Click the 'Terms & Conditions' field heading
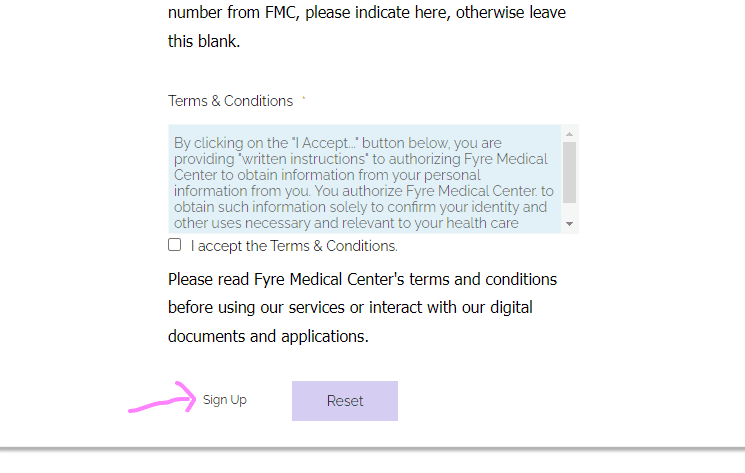 [230, 101]
